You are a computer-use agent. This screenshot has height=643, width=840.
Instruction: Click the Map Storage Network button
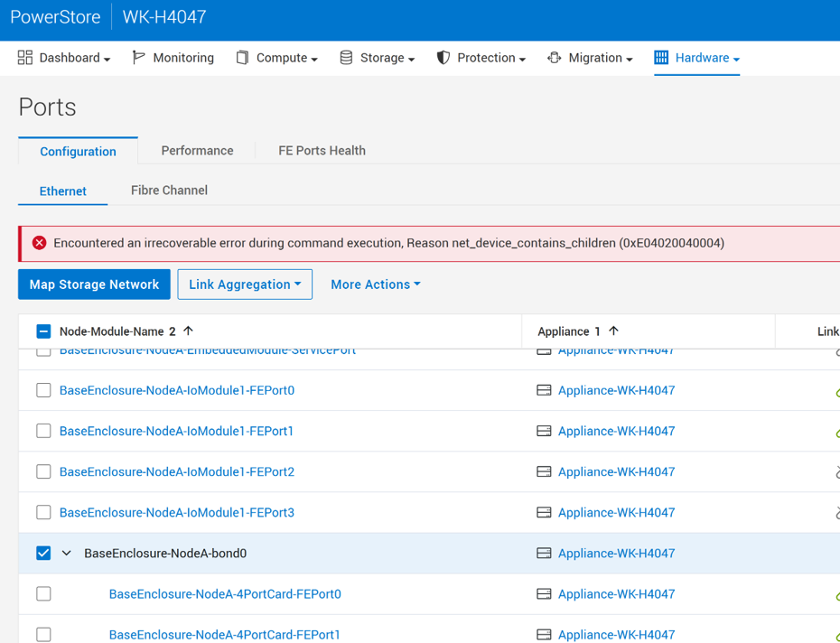tap(94, 284)
